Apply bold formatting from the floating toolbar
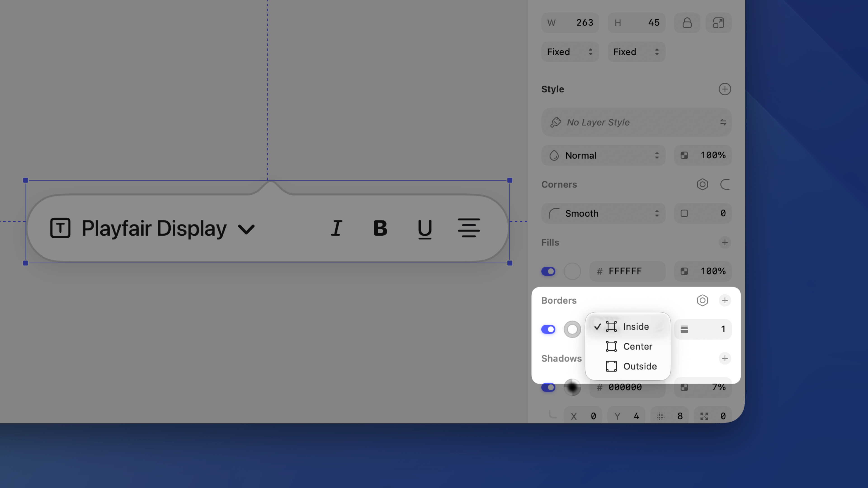 coord(380,228)
